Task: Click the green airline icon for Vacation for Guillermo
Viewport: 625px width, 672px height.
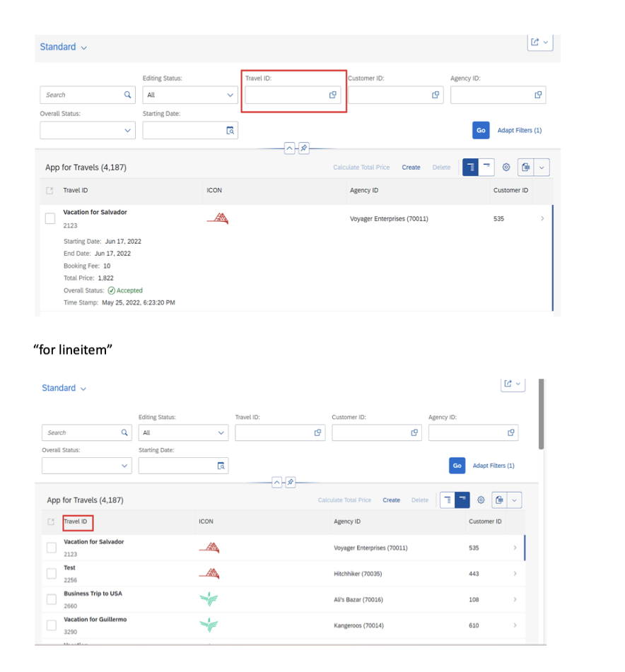Action: tap(209, 625)
